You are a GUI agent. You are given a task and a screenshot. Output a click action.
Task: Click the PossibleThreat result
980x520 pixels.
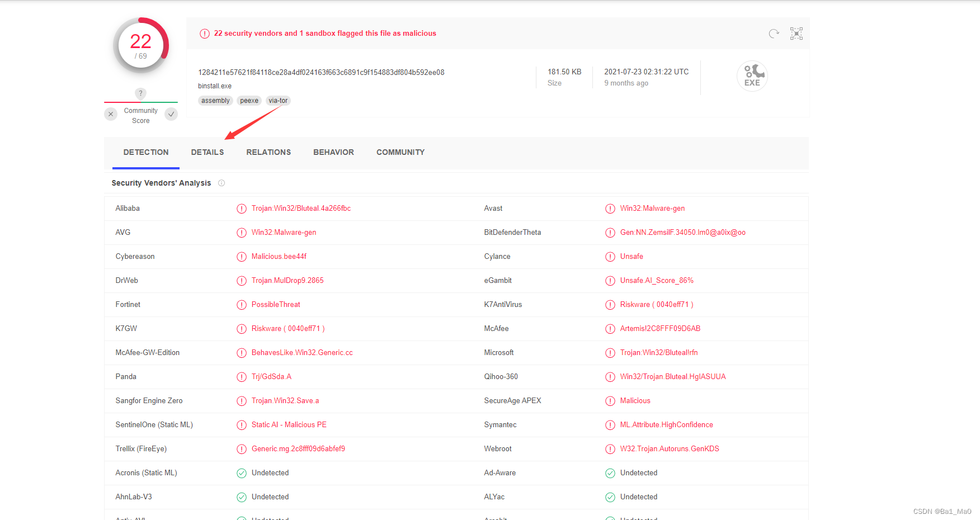point(276,304)
